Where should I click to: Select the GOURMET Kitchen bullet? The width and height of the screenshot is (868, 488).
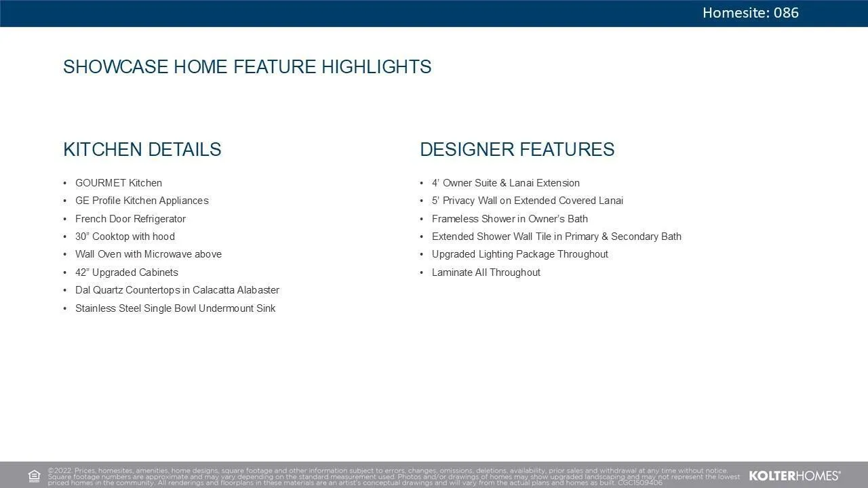point(119,183)
